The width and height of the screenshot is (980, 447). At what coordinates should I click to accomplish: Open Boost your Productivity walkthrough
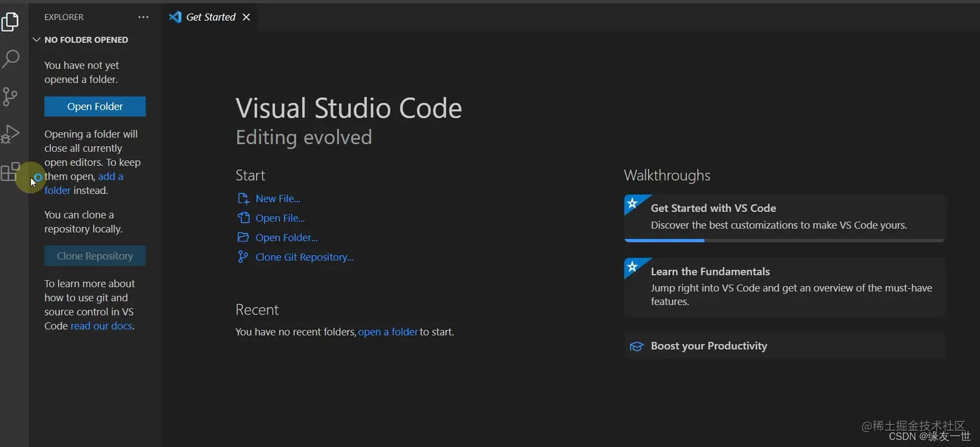[784, 346]
